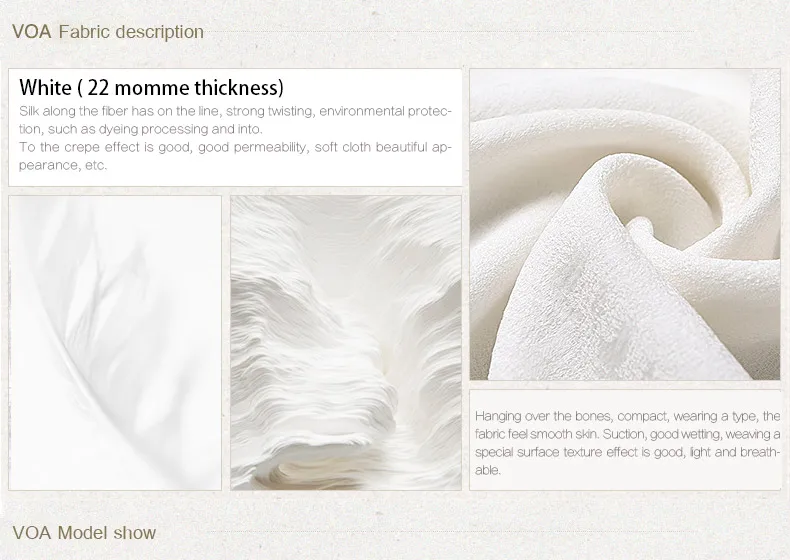This screenshot has height=560, width=790.
Task: Click the word 'VOA' in Model show header
Action: (x=32, y=533)
